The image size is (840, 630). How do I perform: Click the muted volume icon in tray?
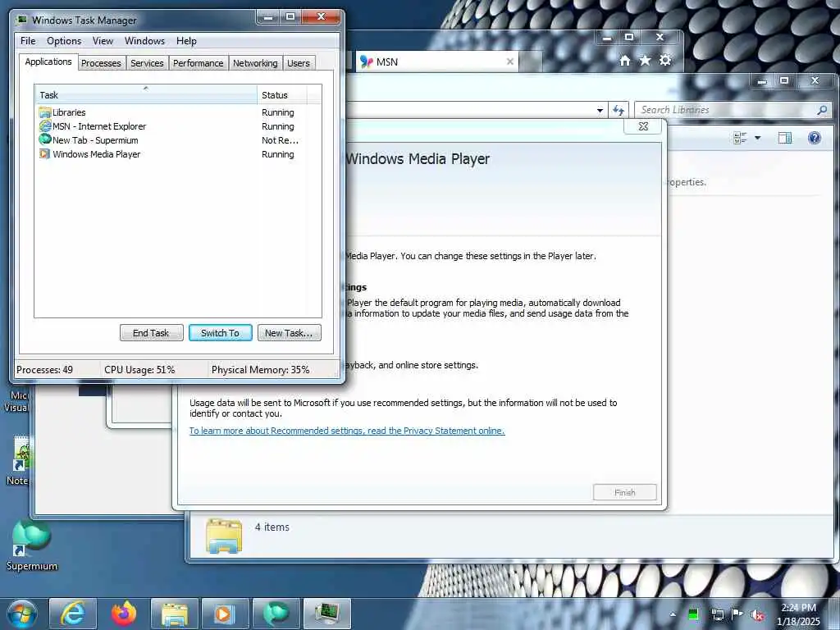click(758, 615)
